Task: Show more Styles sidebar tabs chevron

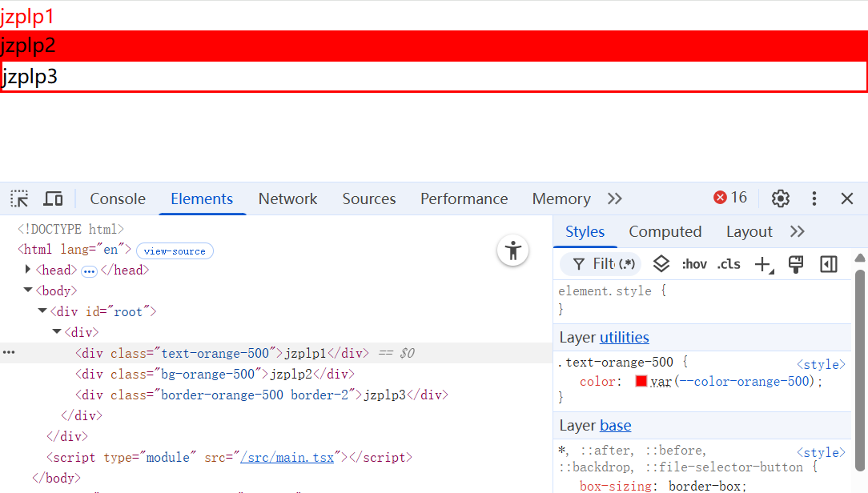Action: [x=798, y=231]
